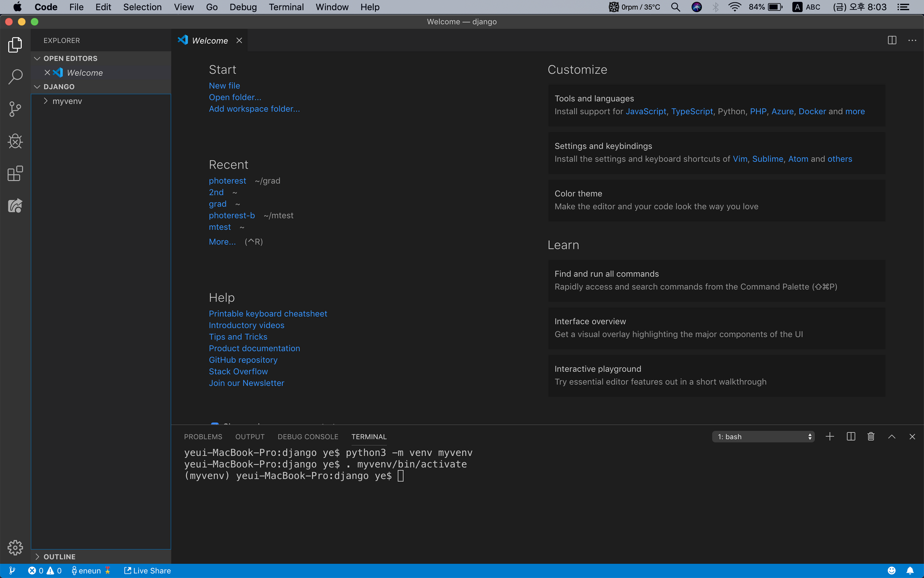924x578 pixels.
Task: Open the photerest recent folder link
Action: [227, 181]
